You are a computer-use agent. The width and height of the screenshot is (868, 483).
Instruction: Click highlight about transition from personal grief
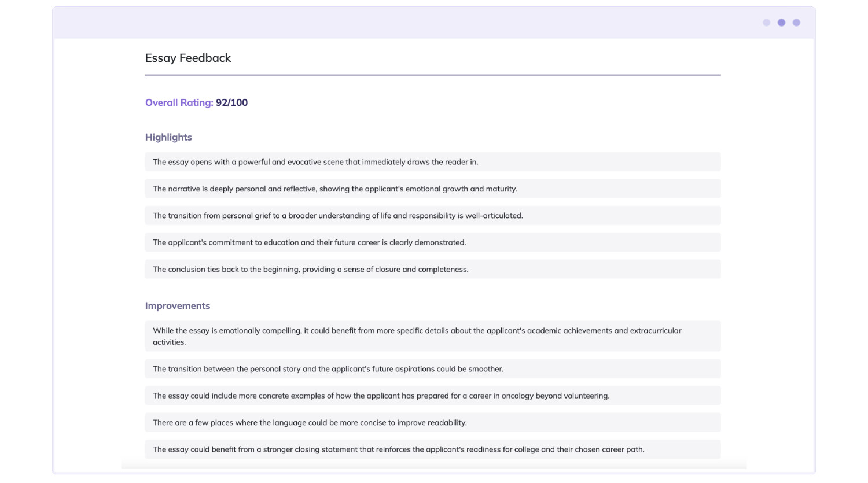click(x=337, y=216)
